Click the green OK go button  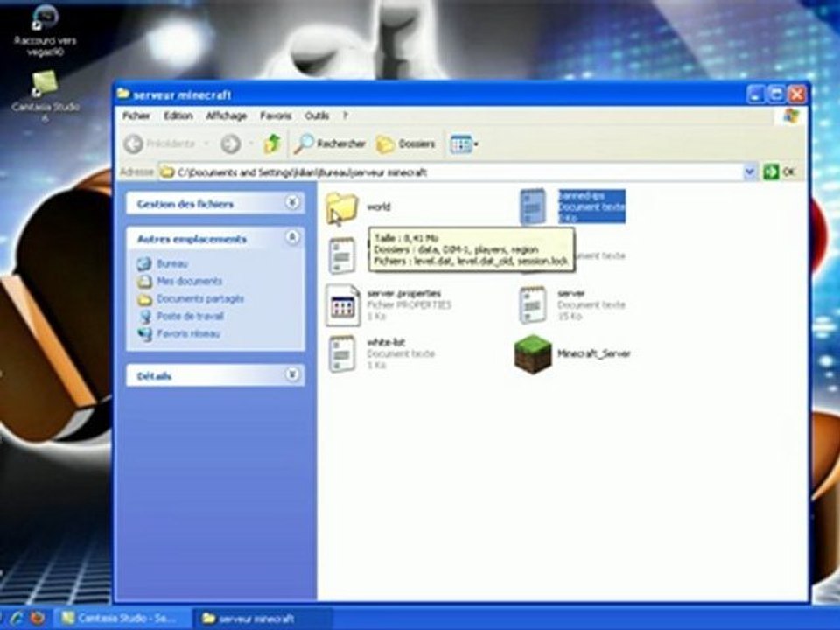click(771, 172)
